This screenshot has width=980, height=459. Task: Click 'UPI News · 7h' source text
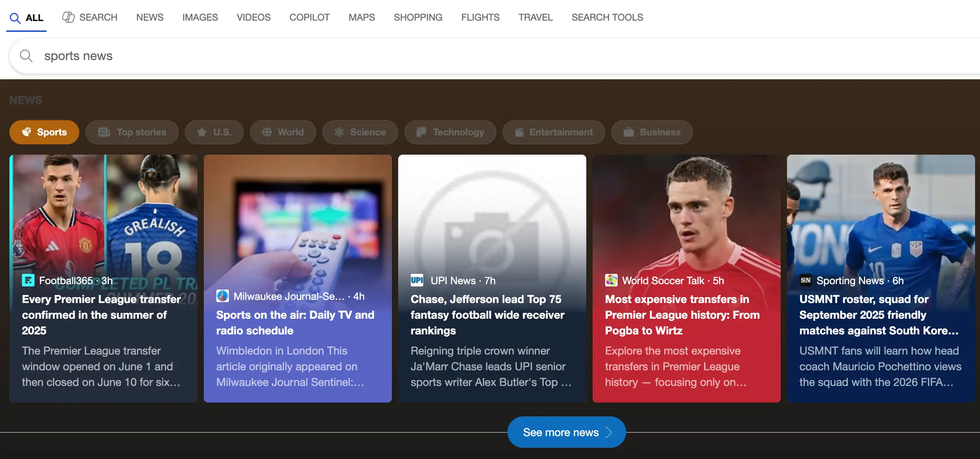(x=463, y=281)
